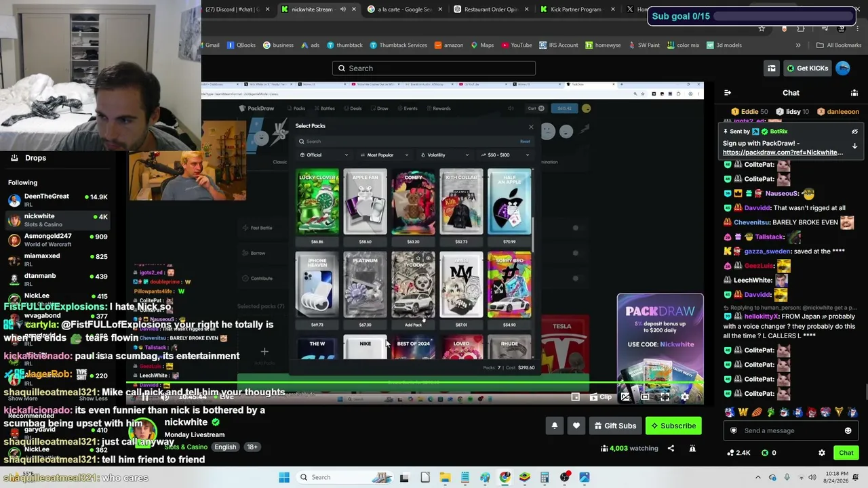Click the English language tag
Image resolution: width=868 pixels, height=488 pixels.
[x=225, y=447]
